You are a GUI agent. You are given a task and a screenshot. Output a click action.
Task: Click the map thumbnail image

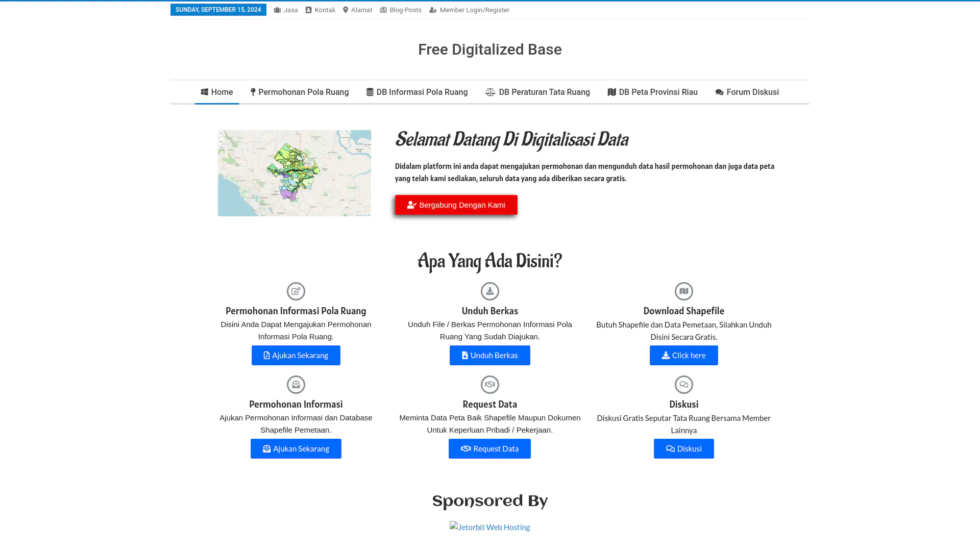pos(295,173)
